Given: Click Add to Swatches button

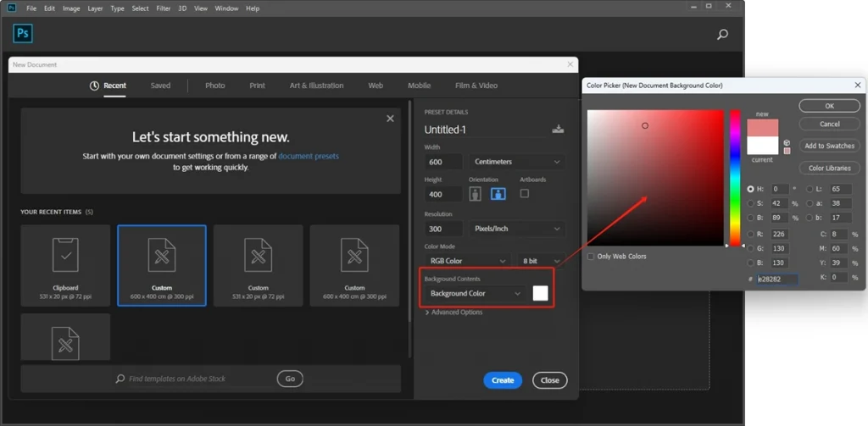Looking at the screenshot, I should click(829, 146).
